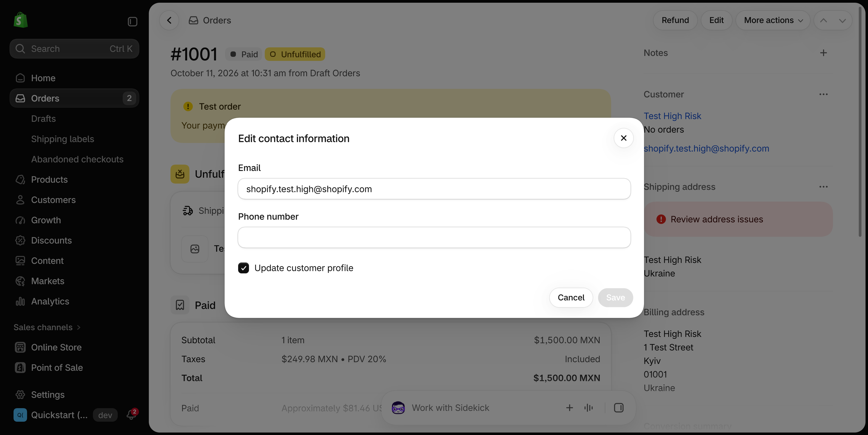The width and height of the screenshot is (868, 435).
Task: Open Analytics section
Action: tap(74, 301)
